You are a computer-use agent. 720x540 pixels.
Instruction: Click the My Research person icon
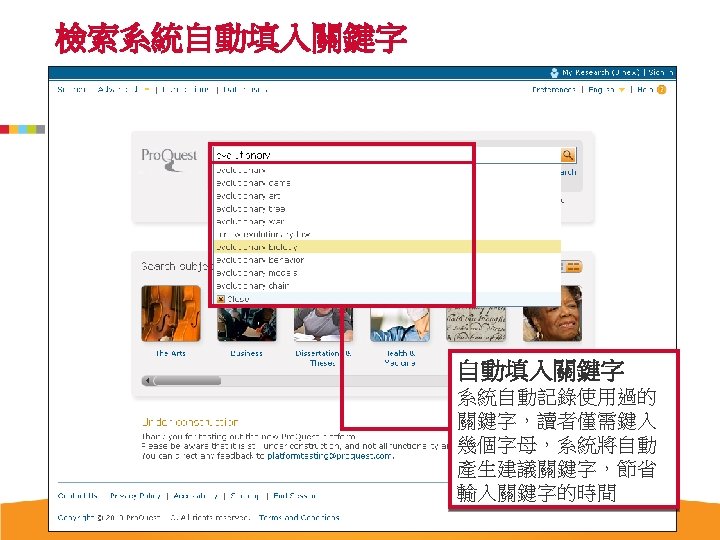pyautogui.click(x=555, y=73)
